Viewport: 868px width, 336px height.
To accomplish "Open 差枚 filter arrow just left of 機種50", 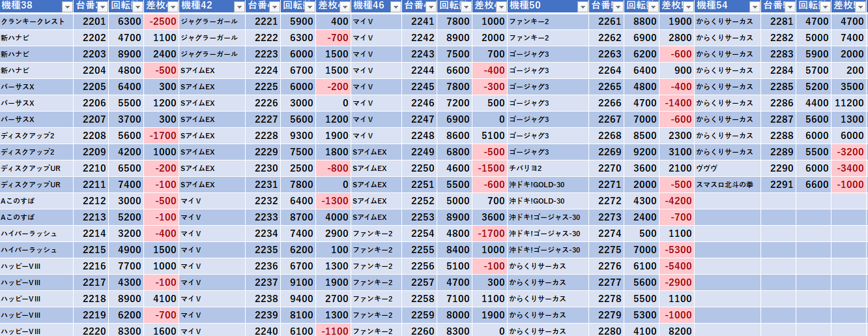I will pos(500,7).
